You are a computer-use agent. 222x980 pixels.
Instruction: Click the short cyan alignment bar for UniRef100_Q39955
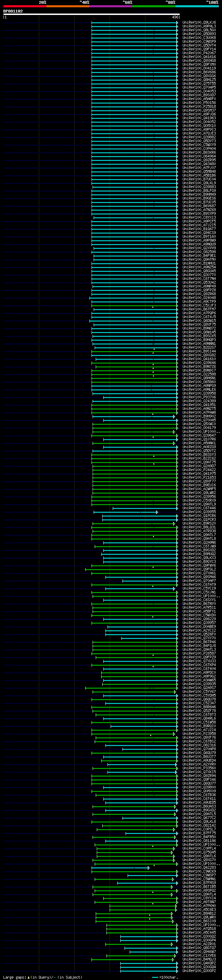click(126, 512)
